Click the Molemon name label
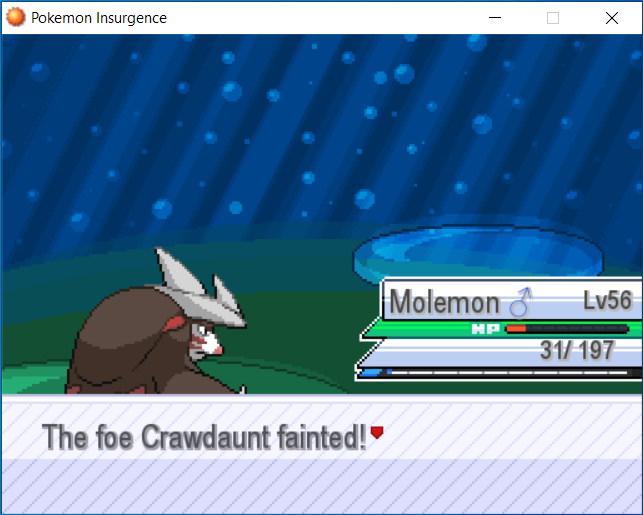 445,303
